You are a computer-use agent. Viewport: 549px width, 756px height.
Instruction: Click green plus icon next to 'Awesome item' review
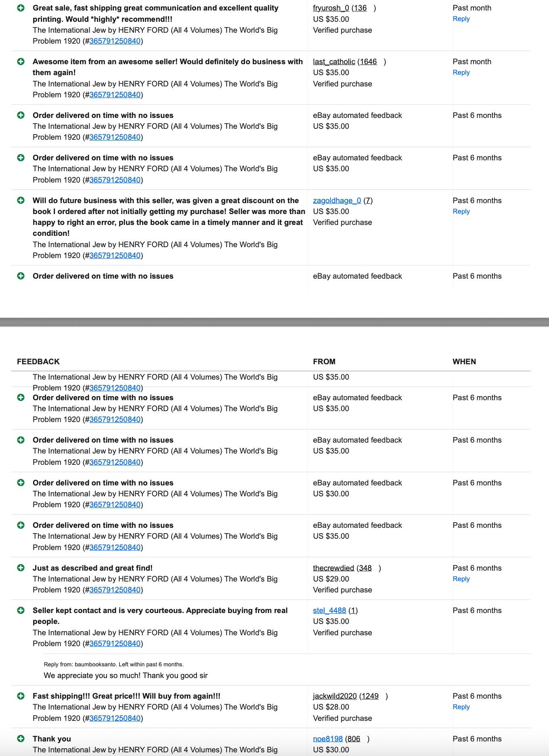click(21, 62)
